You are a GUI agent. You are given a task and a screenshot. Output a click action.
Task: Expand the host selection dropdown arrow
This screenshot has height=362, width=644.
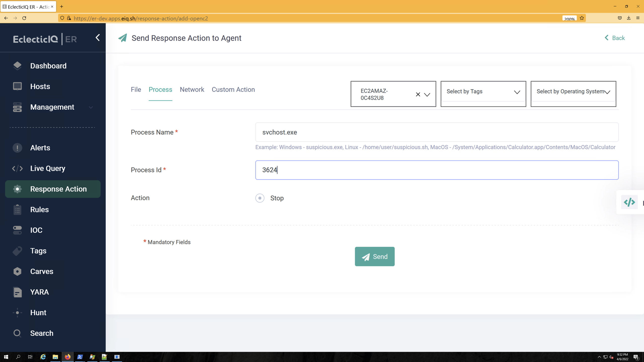coord(427,95)
